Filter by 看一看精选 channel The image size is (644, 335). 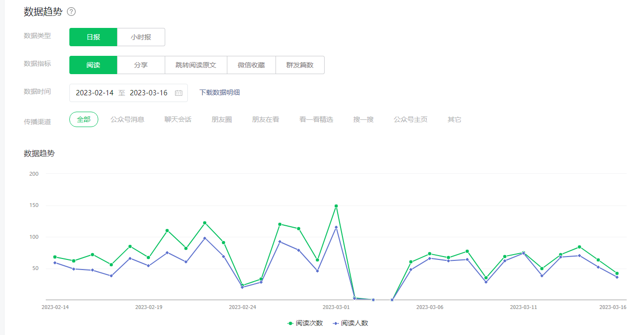(x=316, y=119)
